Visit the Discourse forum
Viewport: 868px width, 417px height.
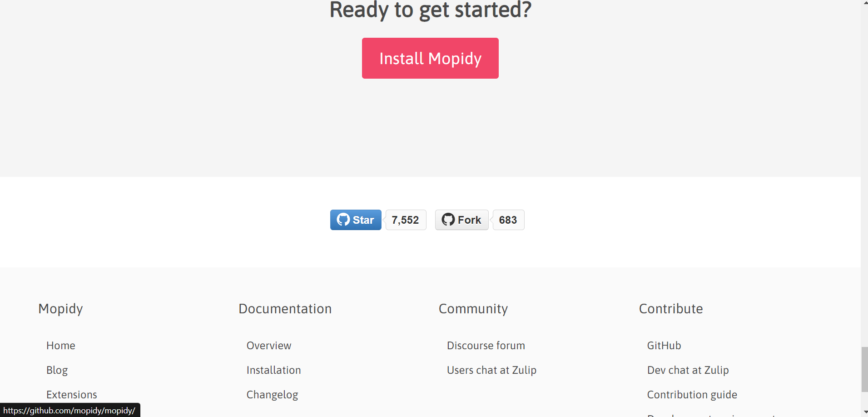(486, 346)
